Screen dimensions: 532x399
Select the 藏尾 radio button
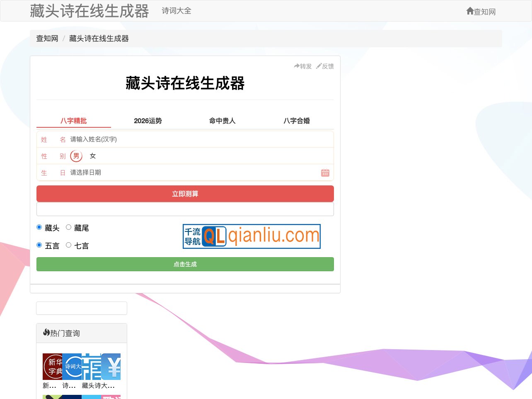pyautogui.click(x=68, y=227)
